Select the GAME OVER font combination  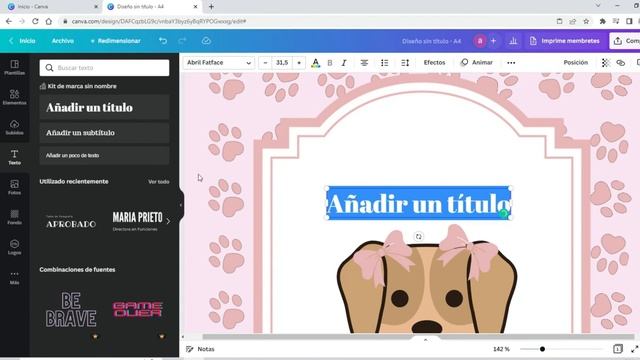138,309
